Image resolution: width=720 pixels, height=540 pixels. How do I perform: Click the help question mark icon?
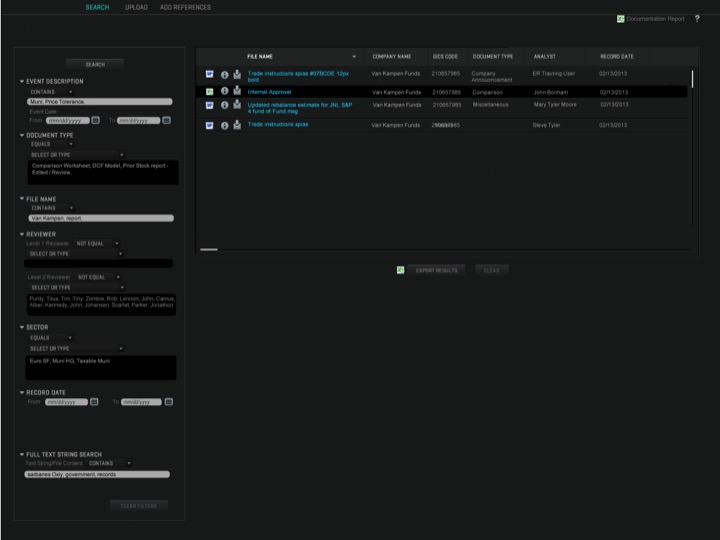coord(697,19)
